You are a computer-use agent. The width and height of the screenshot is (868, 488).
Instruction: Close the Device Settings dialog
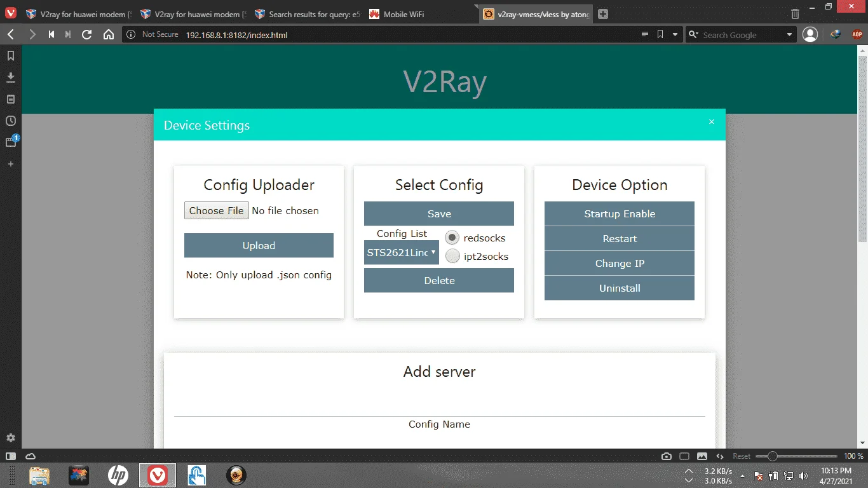tap(712, 122)
